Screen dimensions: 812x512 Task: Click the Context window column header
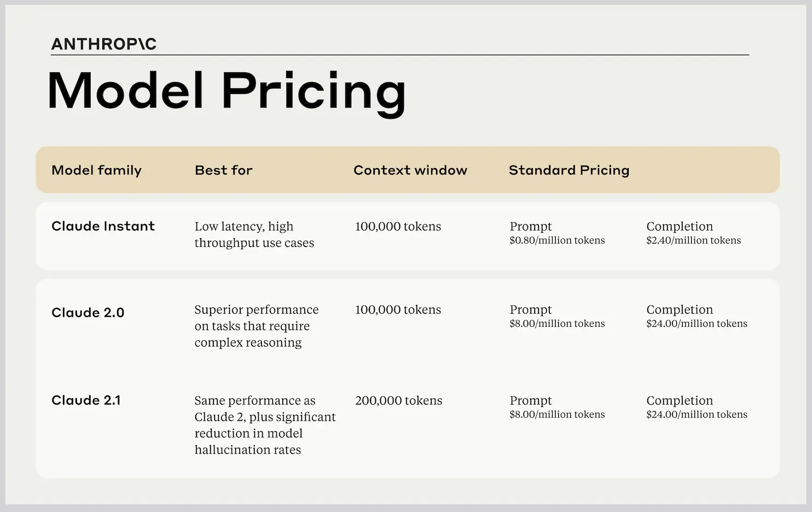(410, 170)
